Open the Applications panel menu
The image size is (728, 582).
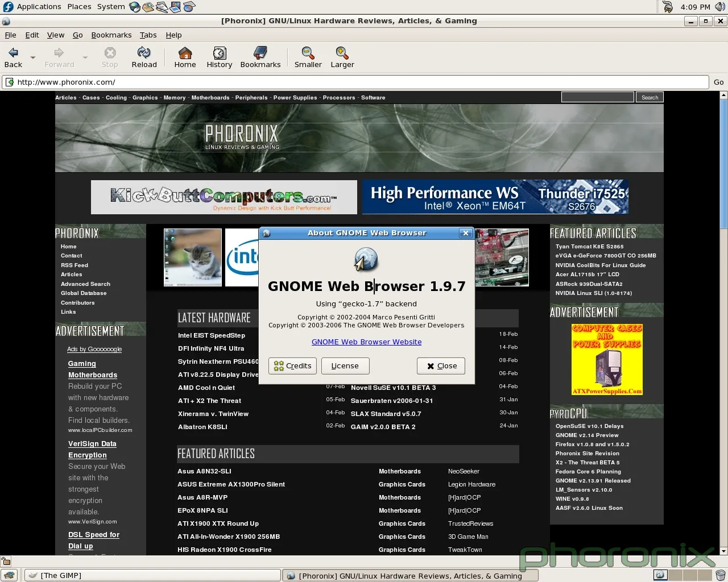click(x=39, y=7)
